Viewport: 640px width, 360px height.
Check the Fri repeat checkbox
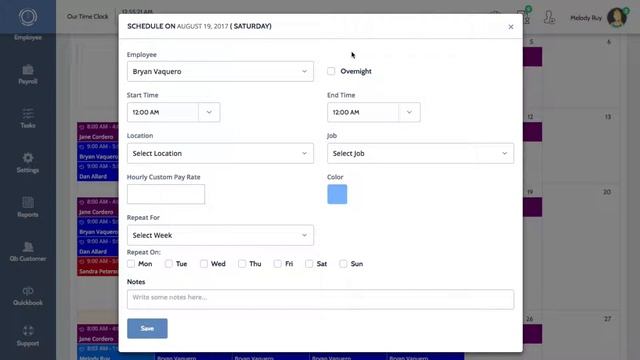click(278, 264)
